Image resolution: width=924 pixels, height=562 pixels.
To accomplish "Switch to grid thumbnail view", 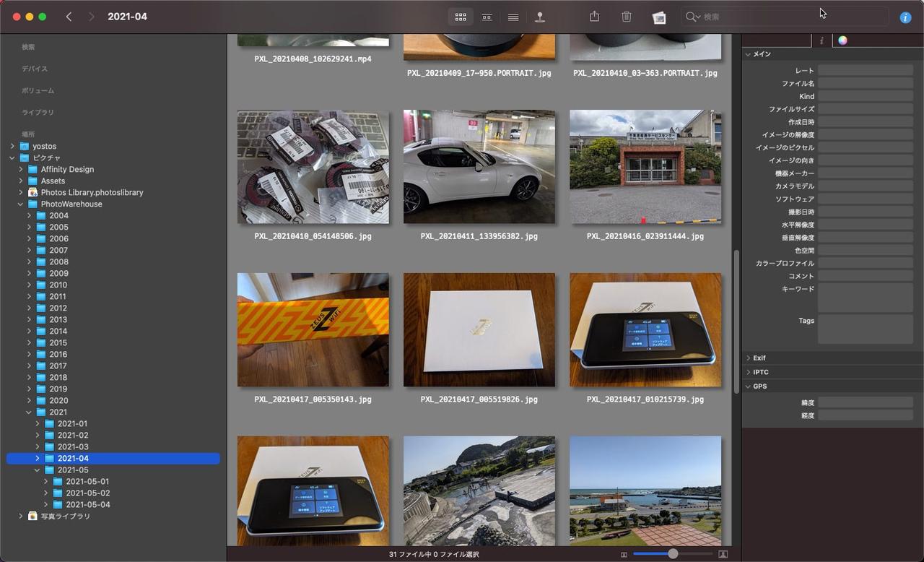I will pyautogui.click(x=461, y=17).
